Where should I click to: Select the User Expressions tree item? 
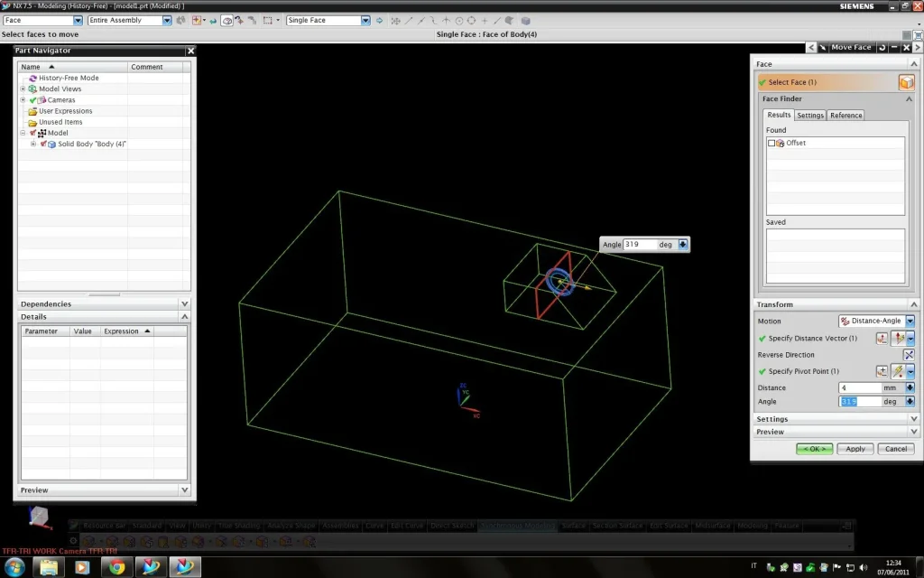pos(65,111)
